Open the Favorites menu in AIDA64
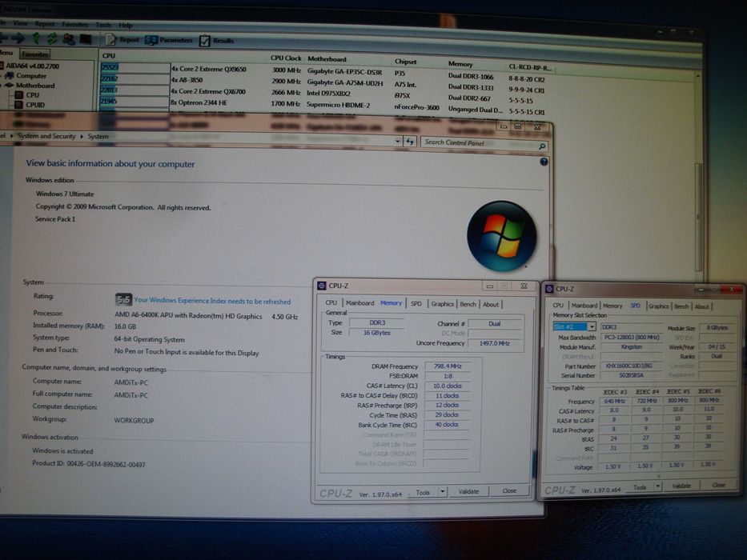This screenshot has width=747, height=560. pos(74,24)
